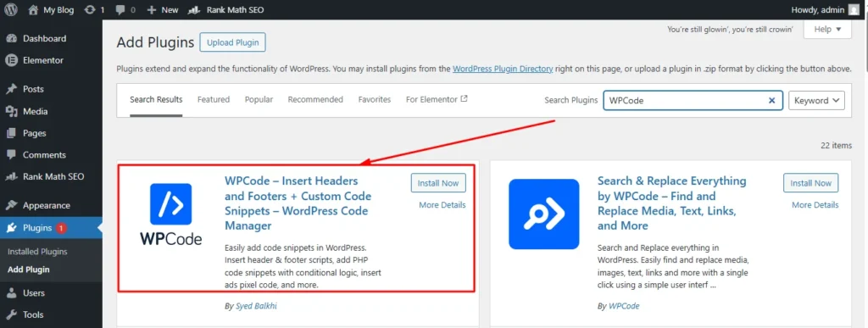Viewport: 868px width, 328px height.
Task: Install Search & Replace Everything plugin
Action: point(811,183)
